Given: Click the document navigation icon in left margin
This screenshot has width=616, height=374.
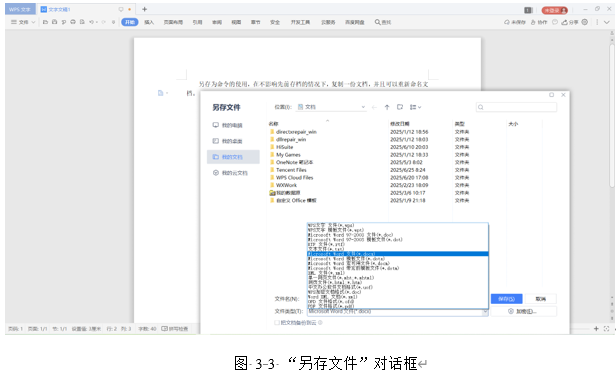Looking at the screenshot, I should [x=161, y=93].
